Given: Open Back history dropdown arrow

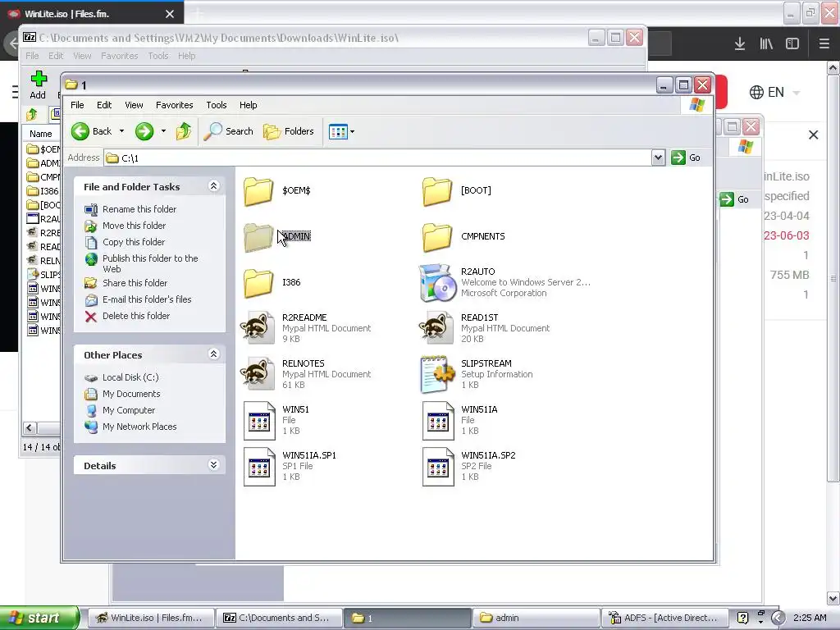Looking at the screenshot, I should tap(121, 131).
